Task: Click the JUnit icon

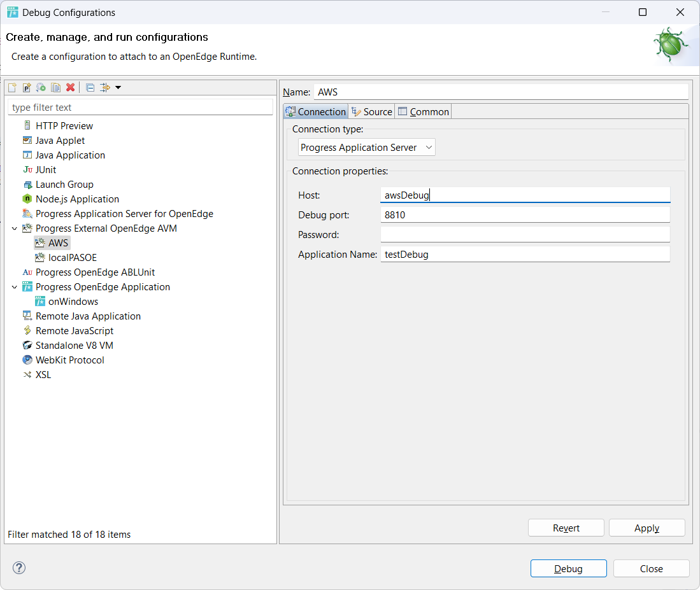Action: [27, 169]
